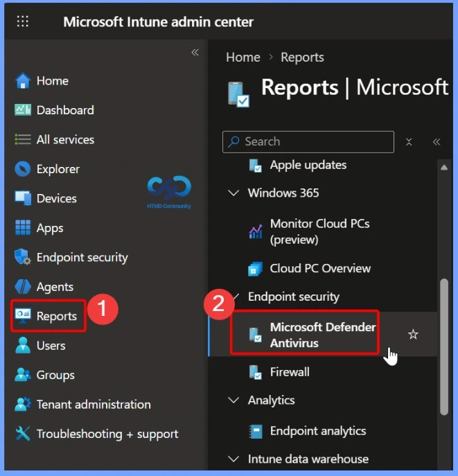The image size is (458, 476).
Task: Open Devices in the sidebar
Action: coord(56,198)
